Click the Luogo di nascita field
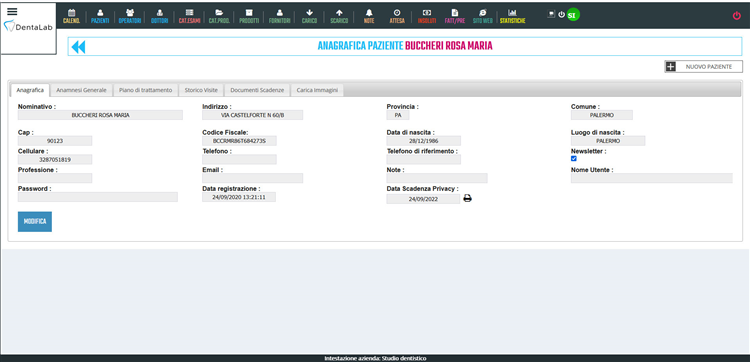Viewport: 750px width, 362px height. pyautogui.click(x=608, y=141)
